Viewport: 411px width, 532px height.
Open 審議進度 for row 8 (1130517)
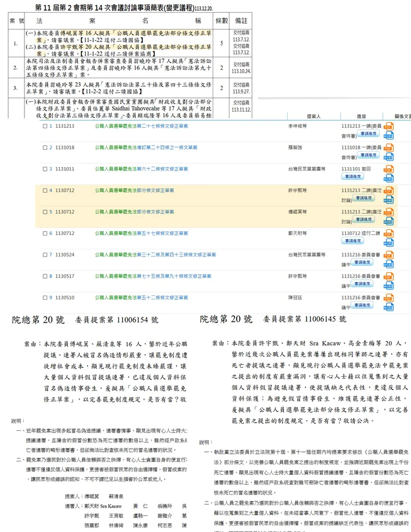click(362, 284)
